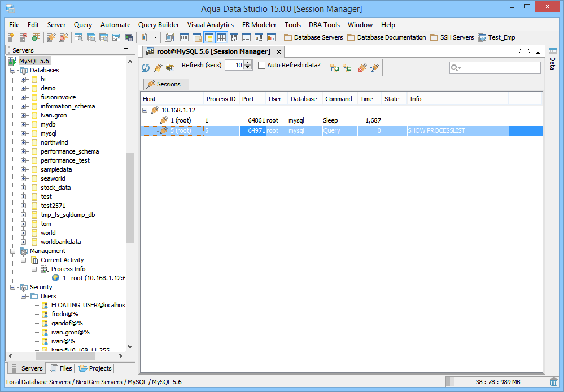564x392 pixels.
Task: Click the dark terminal window toolbar icon
Action: coord(128,37)
